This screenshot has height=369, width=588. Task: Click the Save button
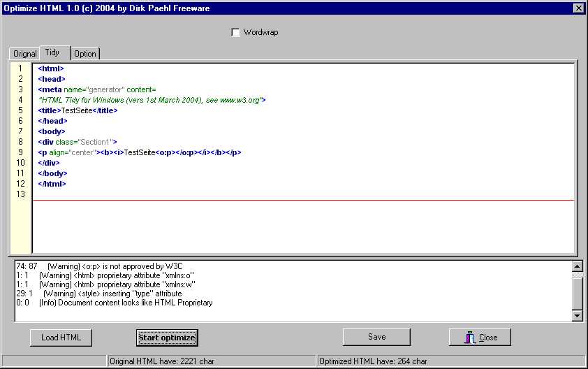376,337
